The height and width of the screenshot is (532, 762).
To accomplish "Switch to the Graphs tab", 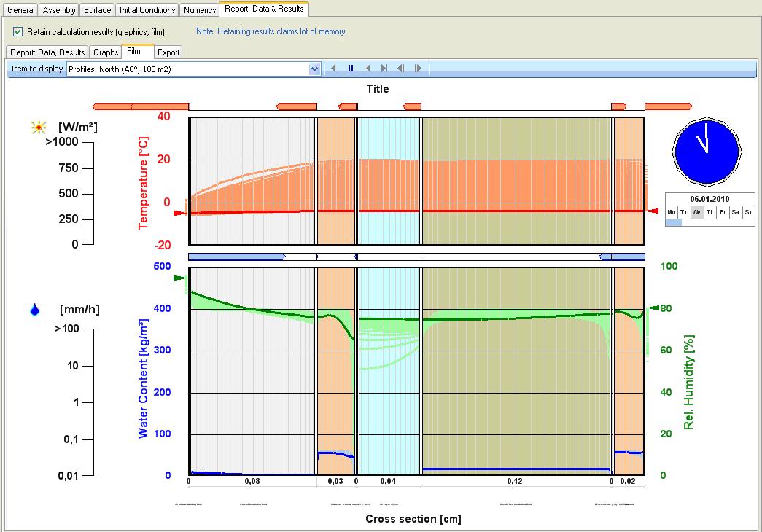I will click(x=106, y=52).
